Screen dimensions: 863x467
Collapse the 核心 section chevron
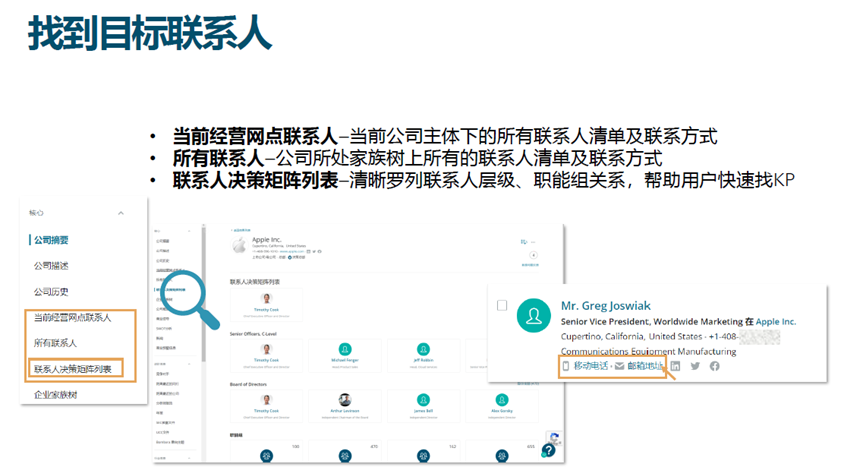pos(121,213)
